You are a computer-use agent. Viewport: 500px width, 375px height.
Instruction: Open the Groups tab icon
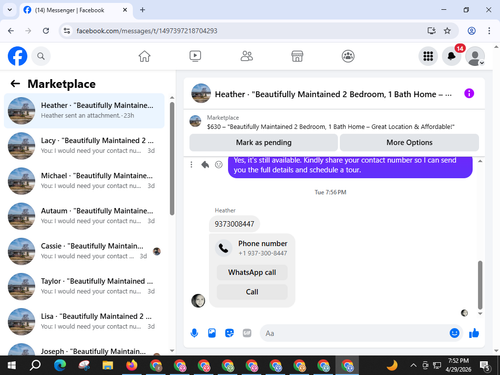coord(348,56)
